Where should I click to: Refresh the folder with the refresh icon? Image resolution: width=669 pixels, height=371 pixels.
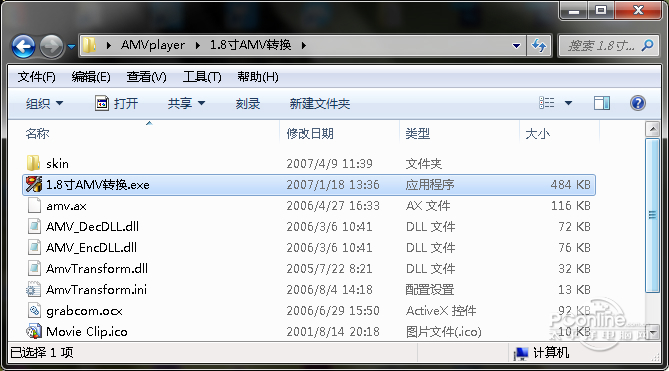coord(539,45)
